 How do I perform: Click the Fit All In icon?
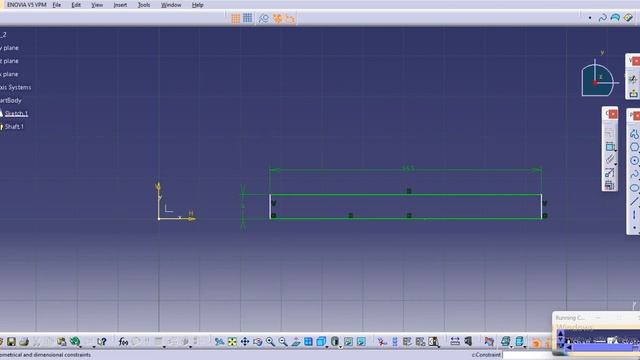coord(232,342)
